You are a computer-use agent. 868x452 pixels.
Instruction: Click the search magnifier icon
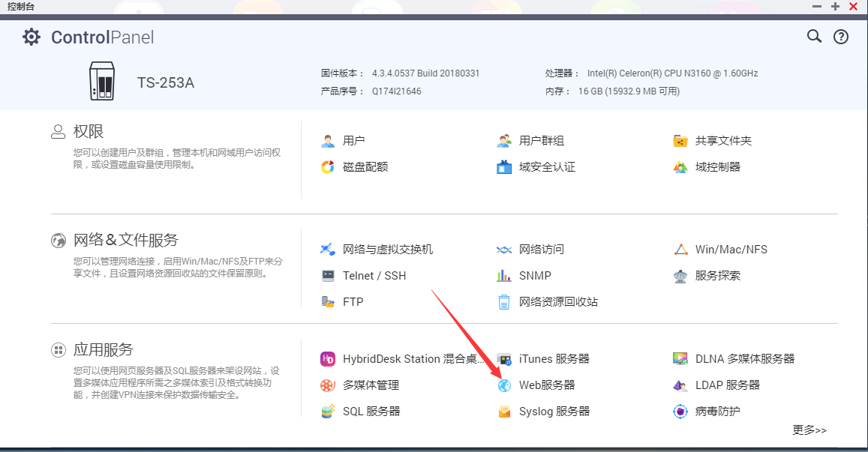pos(814,37)
